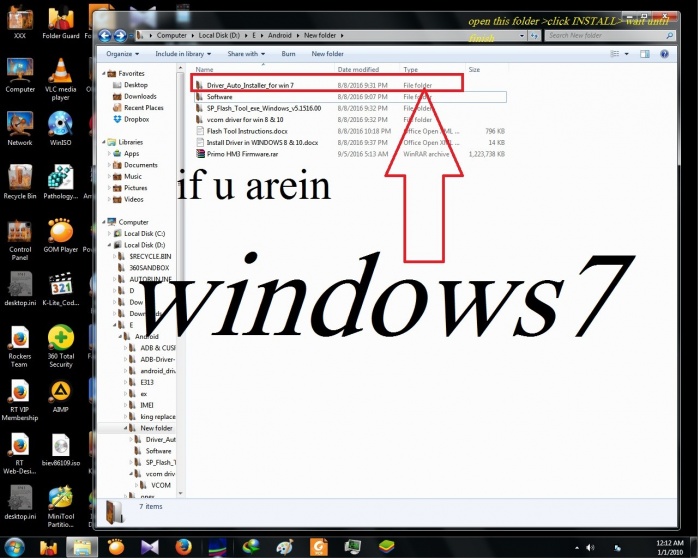Select Dropbox under Favorites

click(x=131, y=119)
